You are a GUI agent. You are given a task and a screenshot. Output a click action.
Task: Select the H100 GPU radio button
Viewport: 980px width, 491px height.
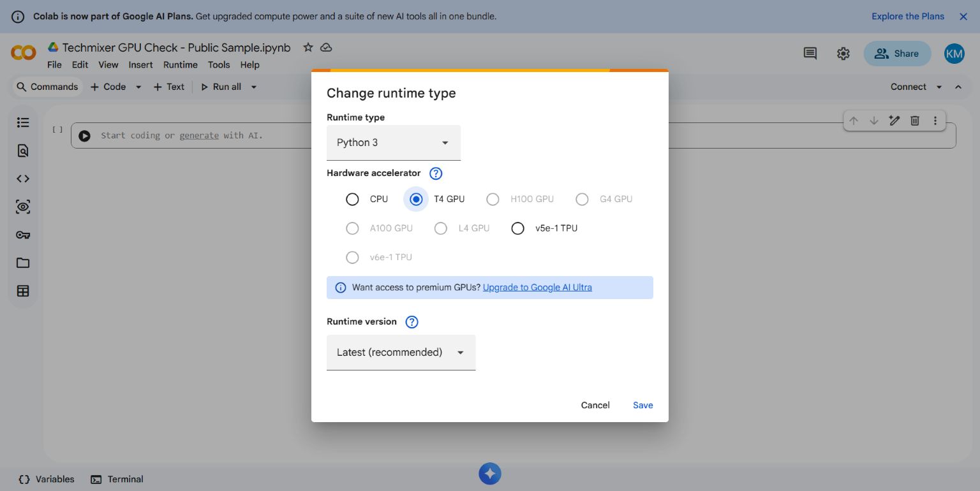click(493, 200)
